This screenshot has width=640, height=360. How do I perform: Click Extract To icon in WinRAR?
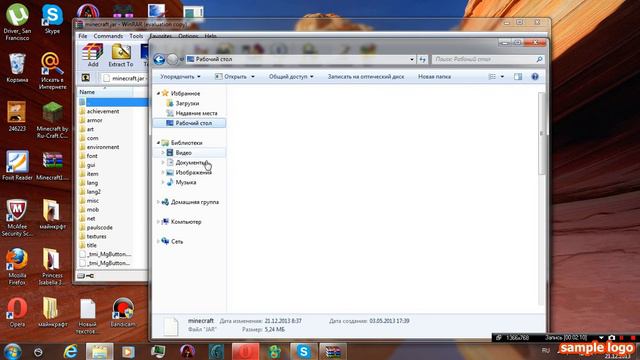121,56
